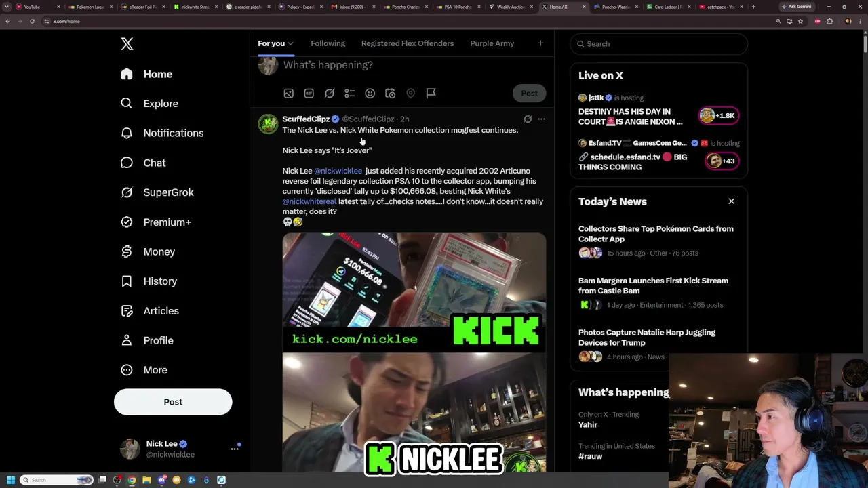This screenshot has width=868, height=488.
Task: Open the Home page from the sidebar
Action: (147, 74)
